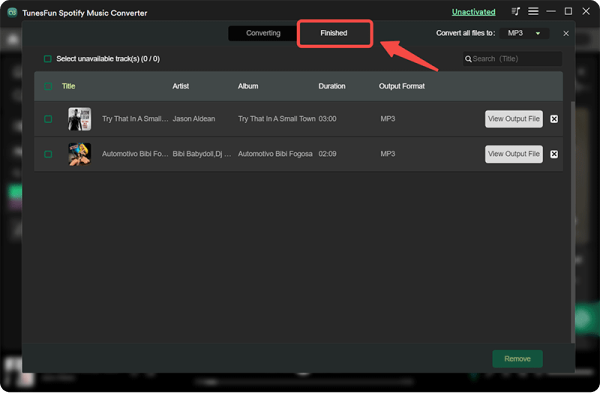Maximize the TunesFun window

coord(568,11)
